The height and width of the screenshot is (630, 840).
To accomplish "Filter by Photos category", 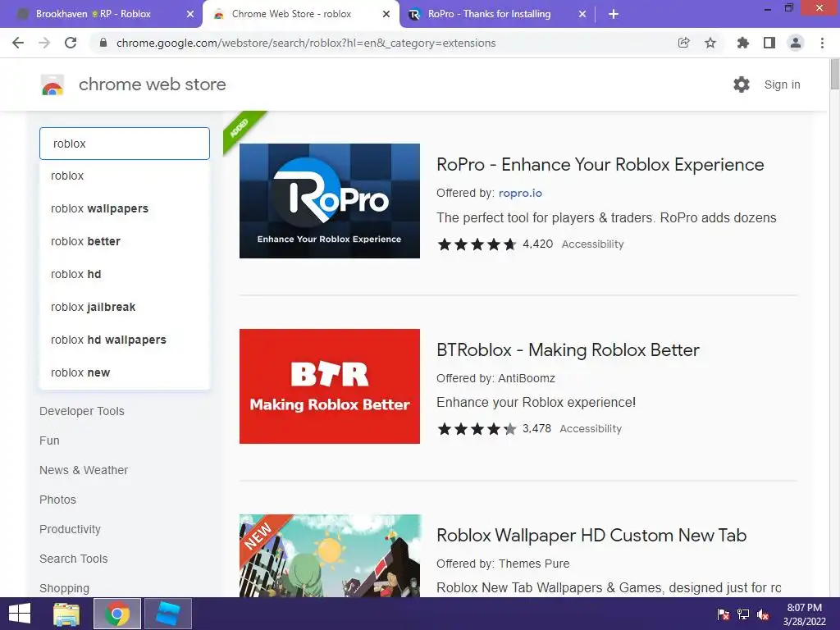I will pyautogui.click(x=58, y=500).
